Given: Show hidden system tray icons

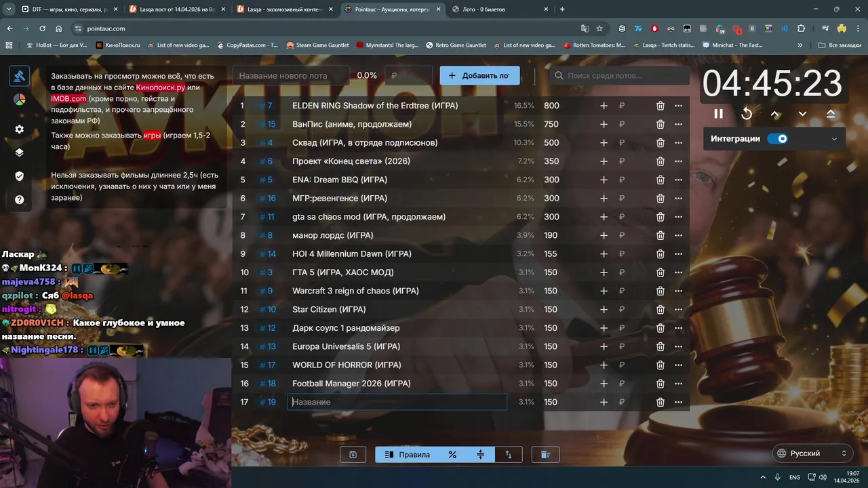Looking at the screenshot, I should click(763, 477).
